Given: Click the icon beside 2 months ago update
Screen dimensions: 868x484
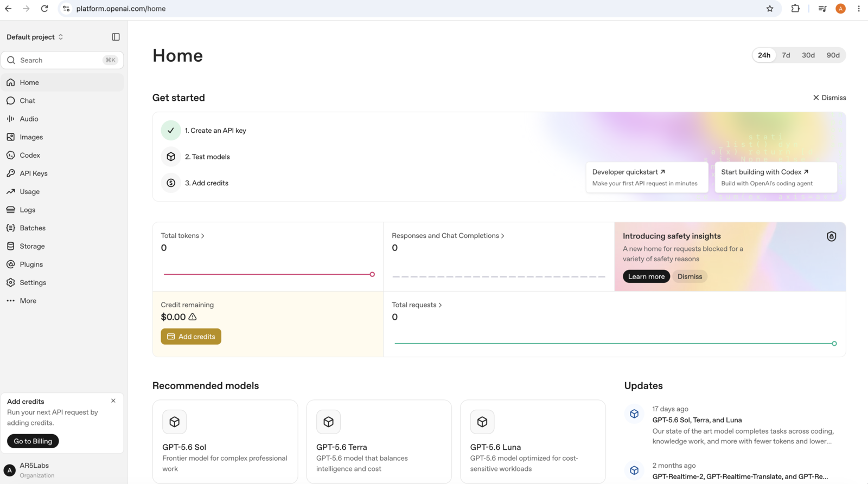Looking at the screenshot, I should coord(634,470).
